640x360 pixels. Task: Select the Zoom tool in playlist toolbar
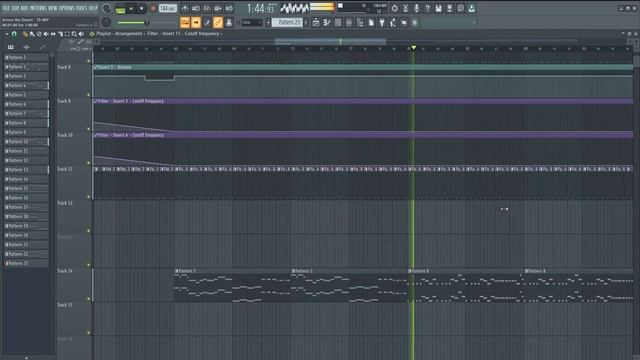pyautogui.click(x=74, y=34)
